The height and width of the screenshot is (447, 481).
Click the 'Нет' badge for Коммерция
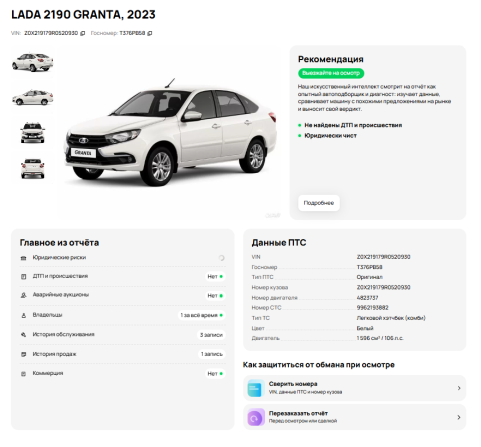(x=215, y=374)
